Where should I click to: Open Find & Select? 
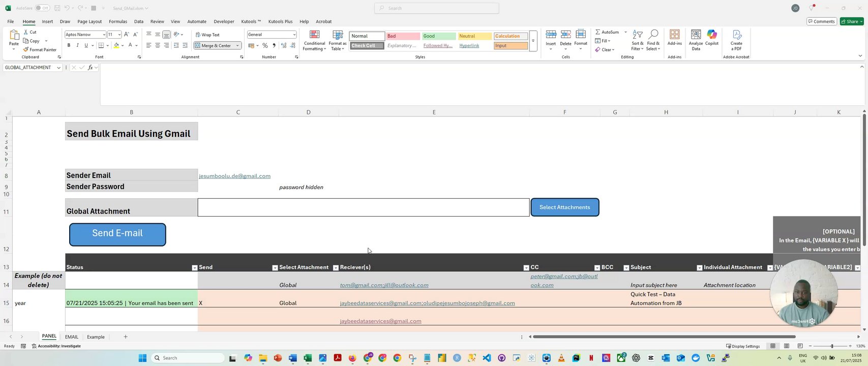pos(653,40)
